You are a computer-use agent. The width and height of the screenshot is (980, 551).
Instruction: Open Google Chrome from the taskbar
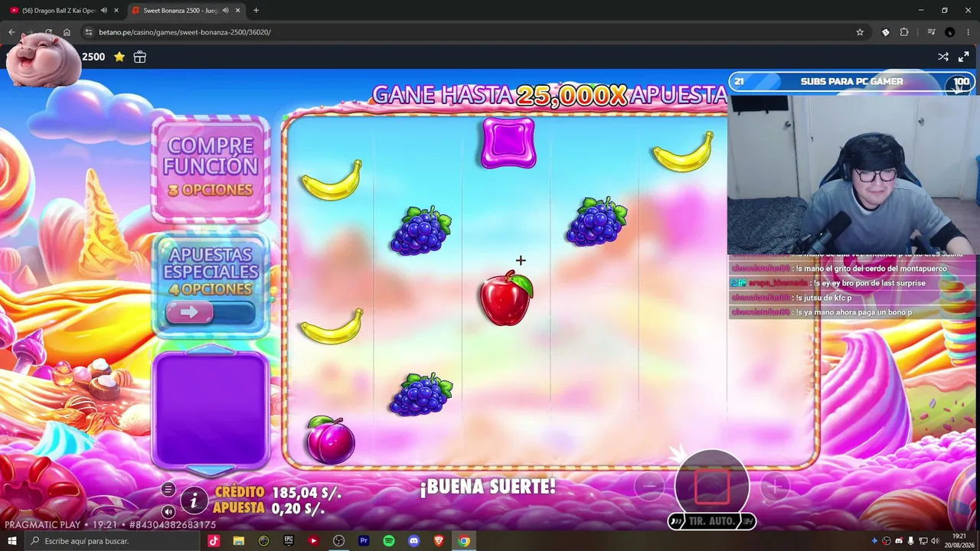point(464,541)
